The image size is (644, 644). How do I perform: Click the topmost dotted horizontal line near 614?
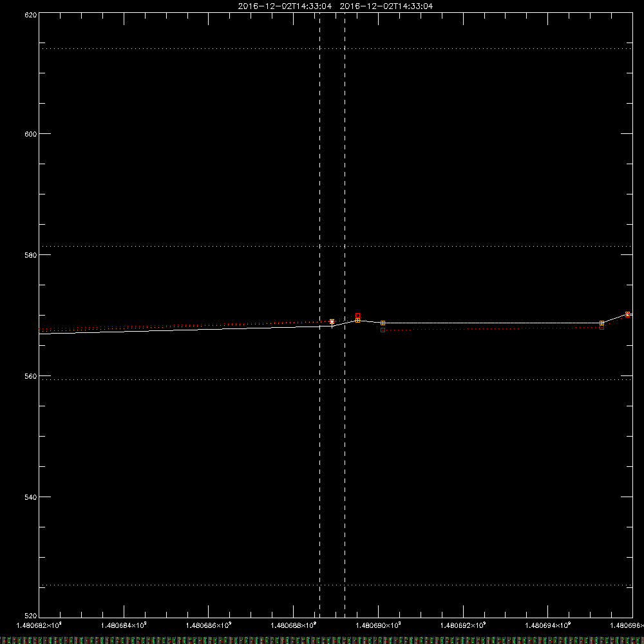click(x=336, y=48)
